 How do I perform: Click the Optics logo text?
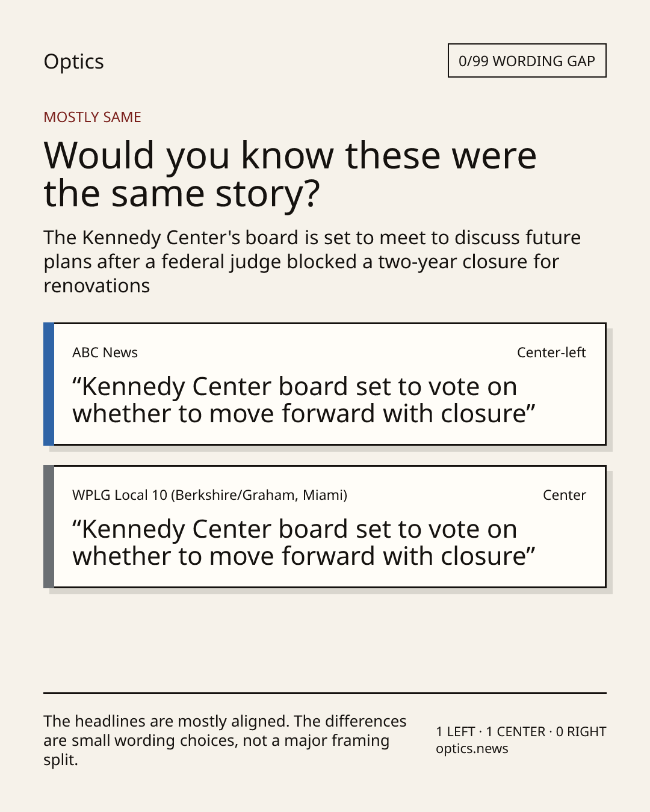[x=73, y=62]
